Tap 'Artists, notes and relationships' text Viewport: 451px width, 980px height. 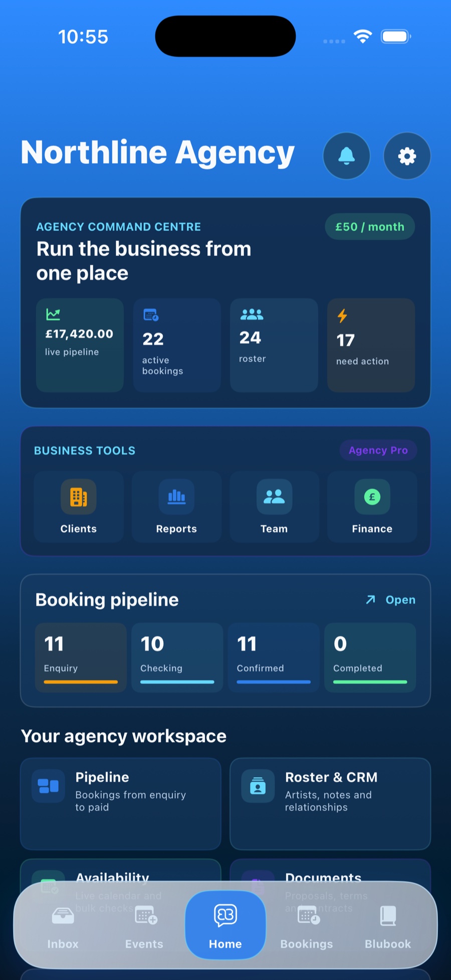329,801
